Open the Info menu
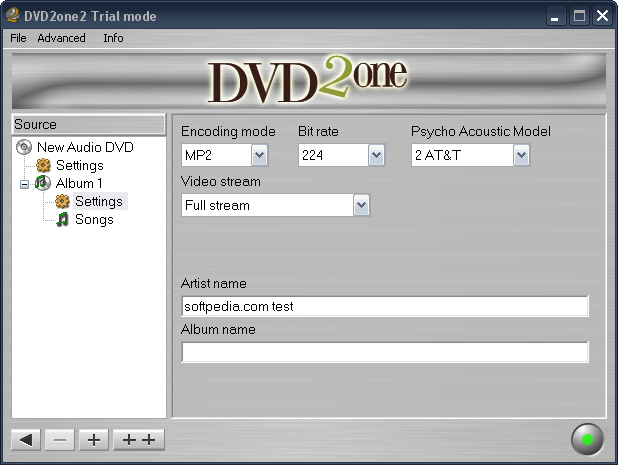 tap(113, 38)
